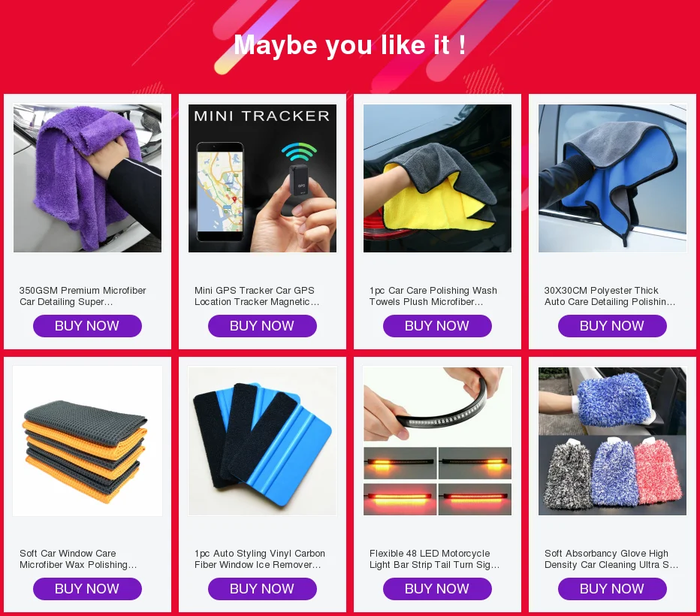The width and height of the screenshot is (700, 616).
Task: Buy the Soft Car Window Care towel
Action: click(87, 589)
